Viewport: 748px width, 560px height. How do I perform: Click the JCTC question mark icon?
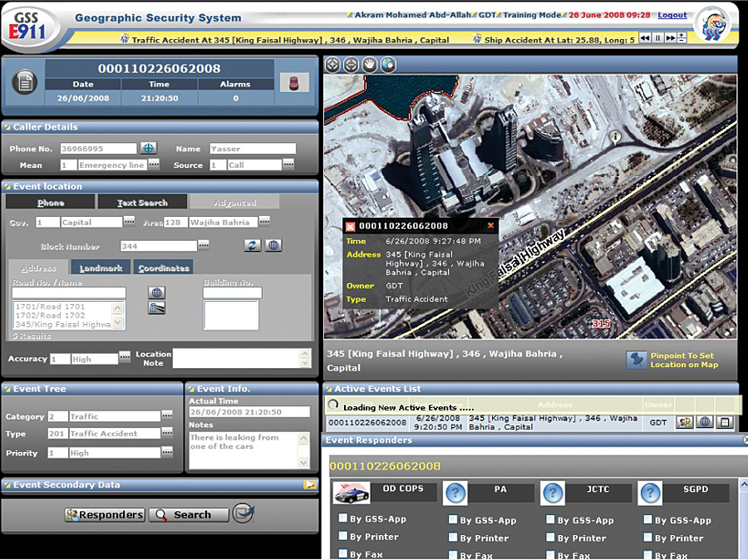[553, 493]
